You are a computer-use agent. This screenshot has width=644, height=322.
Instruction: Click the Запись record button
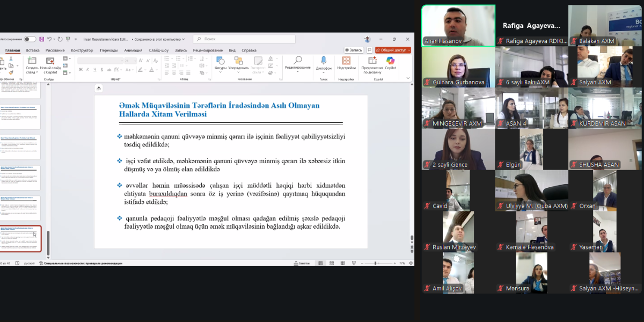pyautogui.click(x=355, y=50)
